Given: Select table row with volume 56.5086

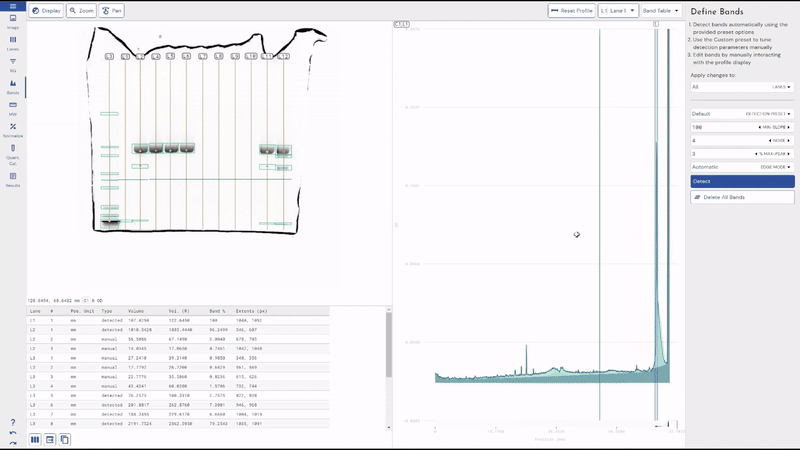Looking at the screenshot, I should click(x=178, y=339).
